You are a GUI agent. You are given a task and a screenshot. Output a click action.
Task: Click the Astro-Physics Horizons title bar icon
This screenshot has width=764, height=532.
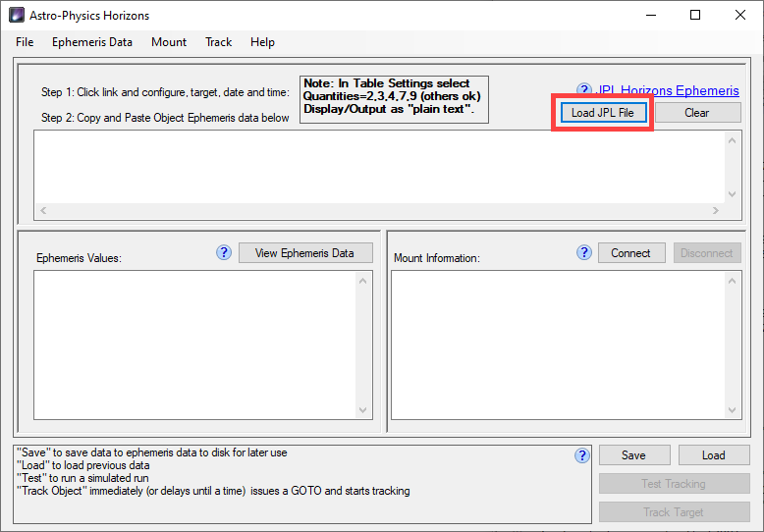tap(17, 15)
